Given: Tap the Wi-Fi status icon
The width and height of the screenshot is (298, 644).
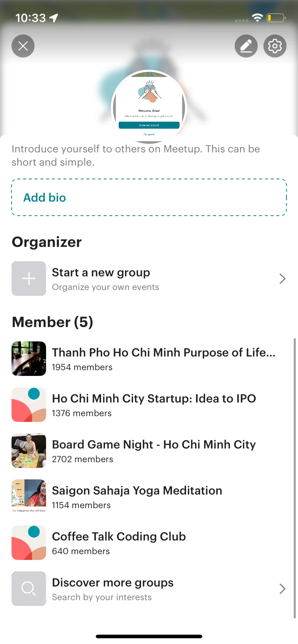Looking at the screenshot, I should (257, 18).
